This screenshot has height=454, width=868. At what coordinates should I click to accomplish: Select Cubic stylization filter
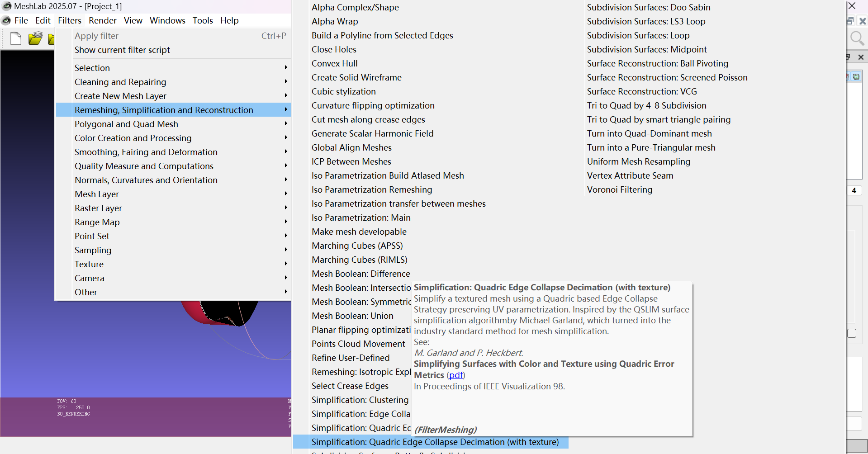coord(343,91)
